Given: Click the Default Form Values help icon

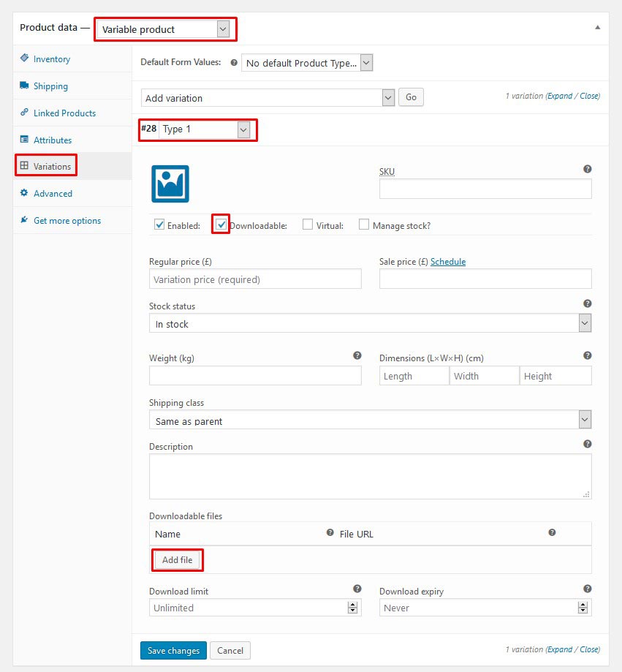Looking at the screenshot, I should click(x=234, y=64).
